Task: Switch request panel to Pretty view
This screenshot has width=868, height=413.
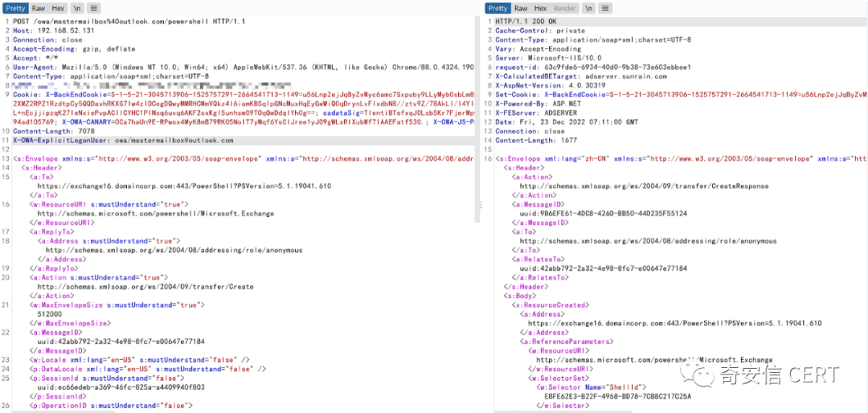Action: (x=15, y=8)
